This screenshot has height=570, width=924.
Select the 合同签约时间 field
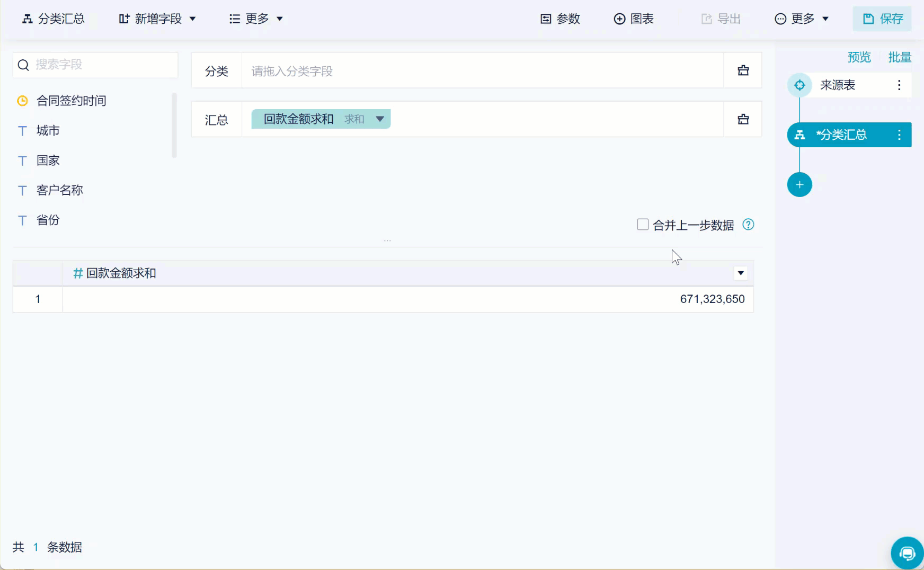71,101
